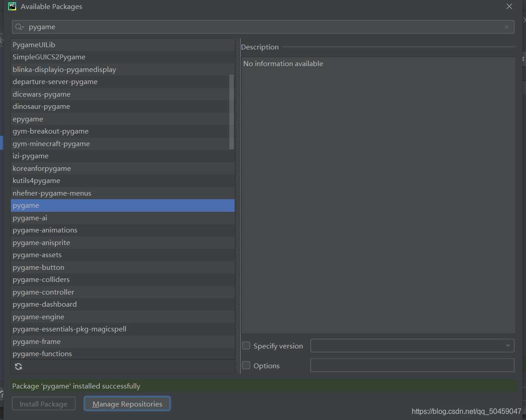The height and width of the screenshot is (420, 526).
Task: Click the installed successfully status message
Action: [76, 386]
